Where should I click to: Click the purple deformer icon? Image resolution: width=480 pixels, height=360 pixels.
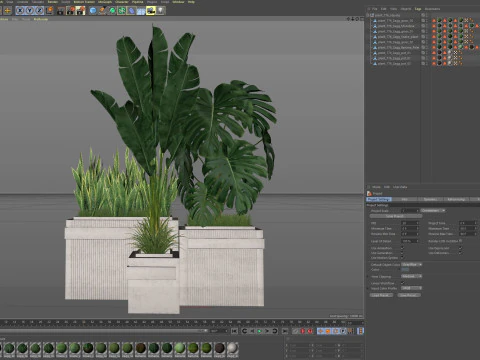pyautogui.click(x=132, y=11)
